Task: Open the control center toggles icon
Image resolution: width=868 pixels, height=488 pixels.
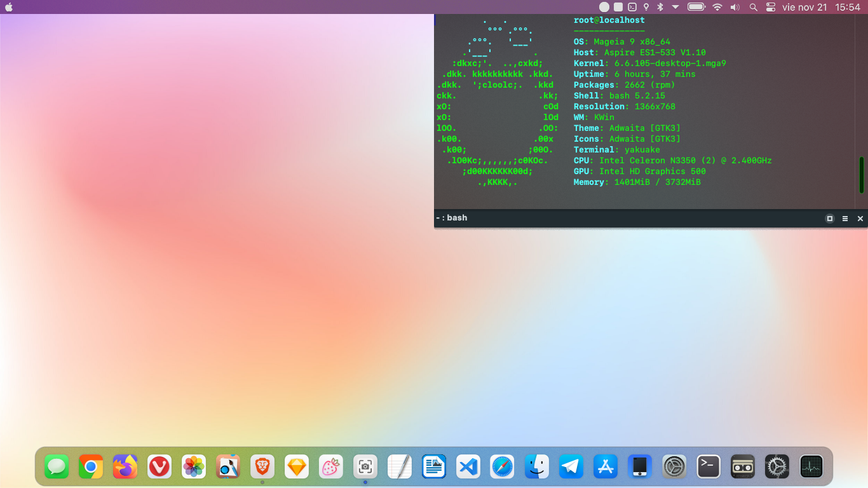Action: pyautogui.click(x=771, y=7)
